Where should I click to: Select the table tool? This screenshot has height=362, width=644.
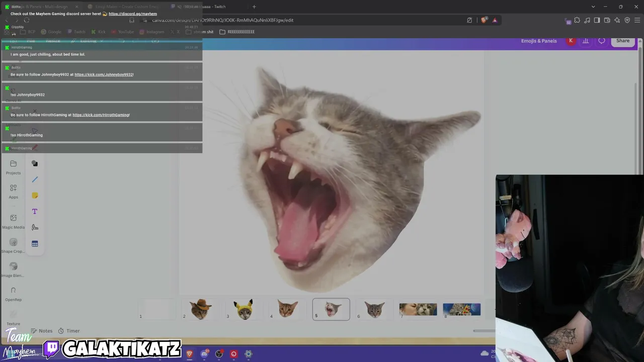(35, 244)
